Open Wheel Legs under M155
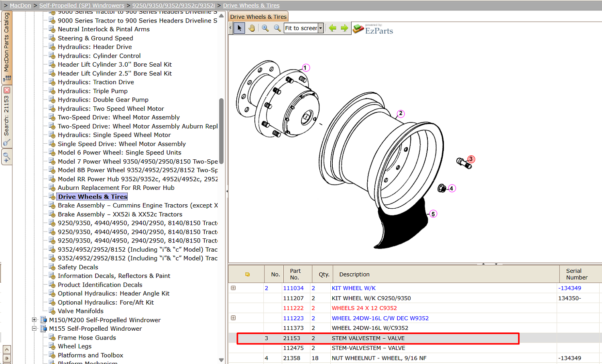The image size is (602, 364). click(x=75, y=346)
